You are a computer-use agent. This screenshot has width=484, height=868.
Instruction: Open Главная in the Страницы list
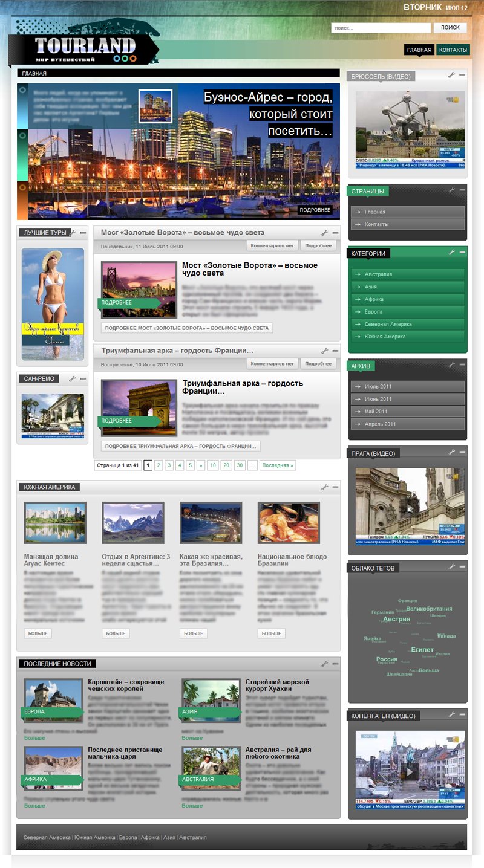[408, 212]
